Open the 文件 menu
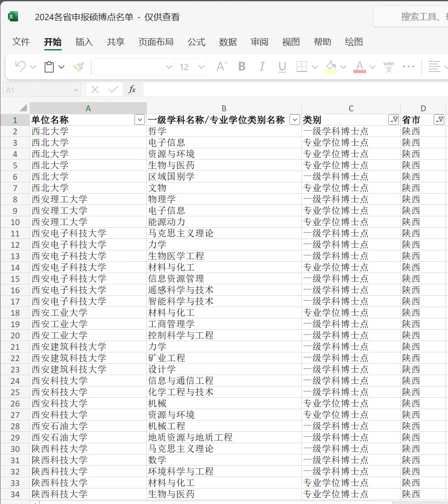Image resolution: width=448 pixels, height=504 pixels. (21, 42)
